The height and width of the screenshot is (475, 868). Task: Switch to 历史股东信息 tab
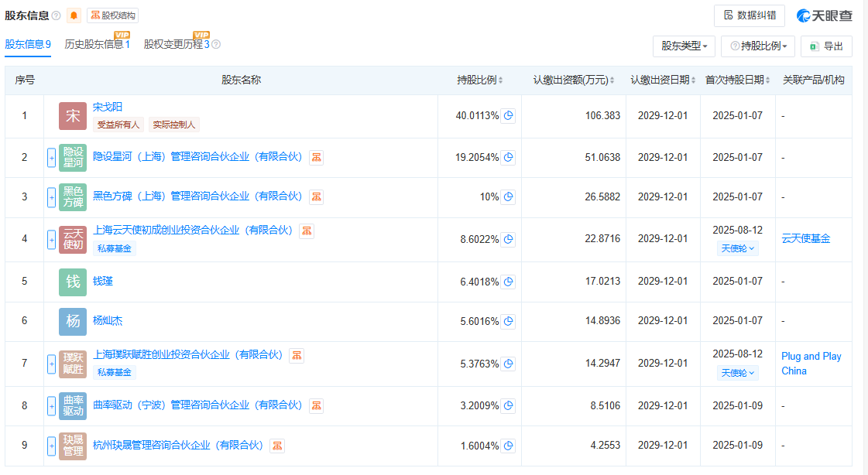(97, 45)
